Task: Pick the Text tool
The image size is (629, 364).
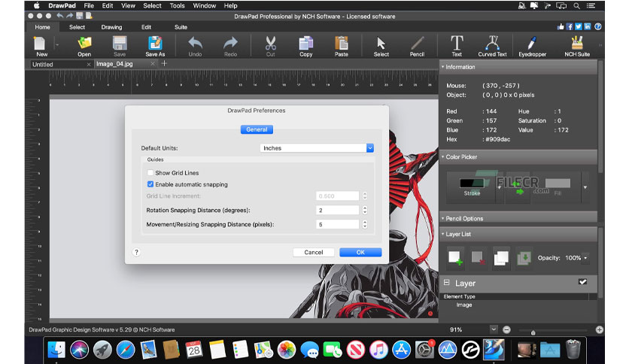Action: [457, 46]
